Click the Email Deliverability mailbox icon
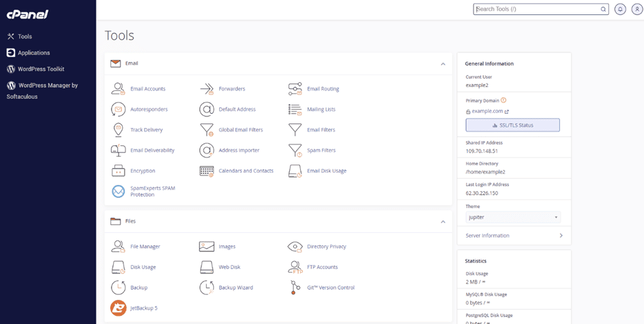Screen dimensions: 644x324 [118, 150]
